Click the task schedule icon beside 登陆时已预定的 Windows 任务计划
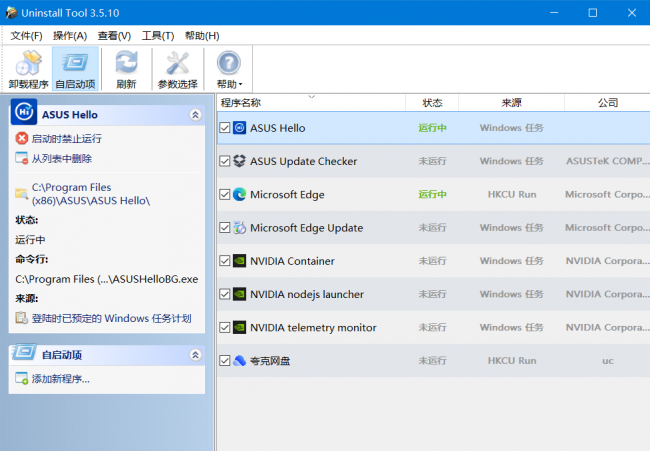Viewport: 650px width, 451px height. coord(22,318)
